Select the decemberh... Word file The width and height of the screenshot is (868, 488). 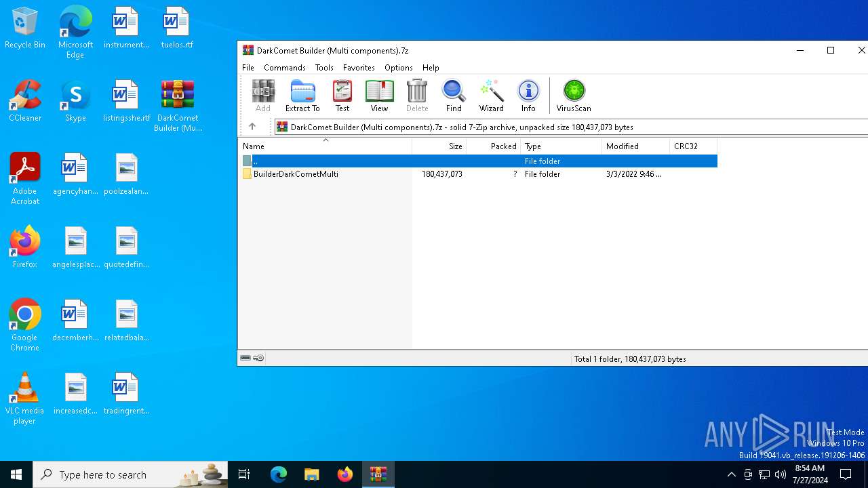[x=75, y=321]
